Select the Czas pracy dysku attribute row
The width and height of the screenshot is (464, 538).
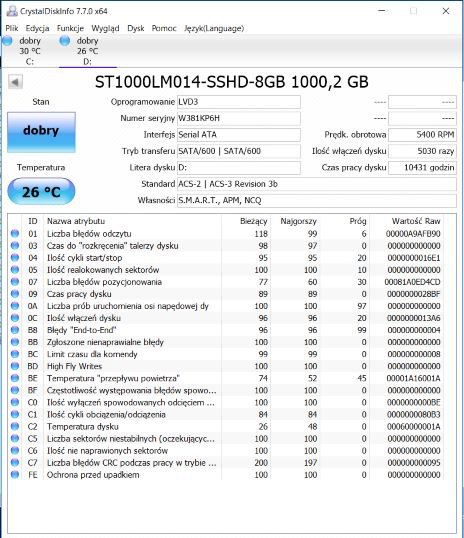[227, 294]
